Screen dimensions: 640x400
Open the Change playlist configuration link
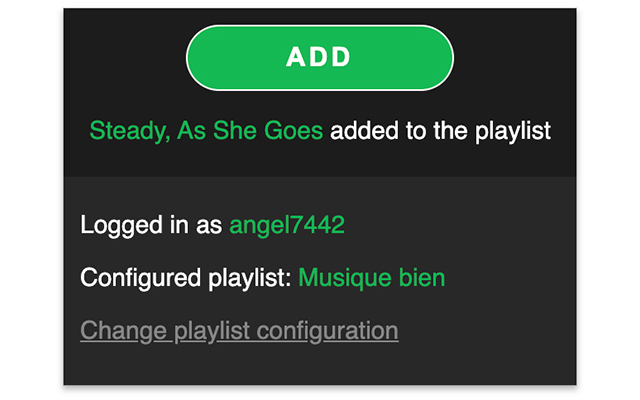point(239,330)
